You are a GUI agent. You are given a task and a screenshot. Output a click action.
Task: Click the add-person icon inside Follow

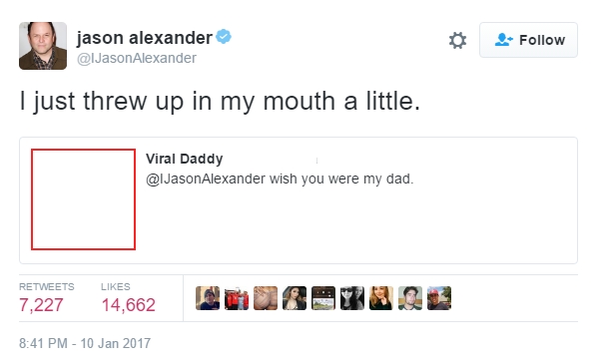coord(503,40)
